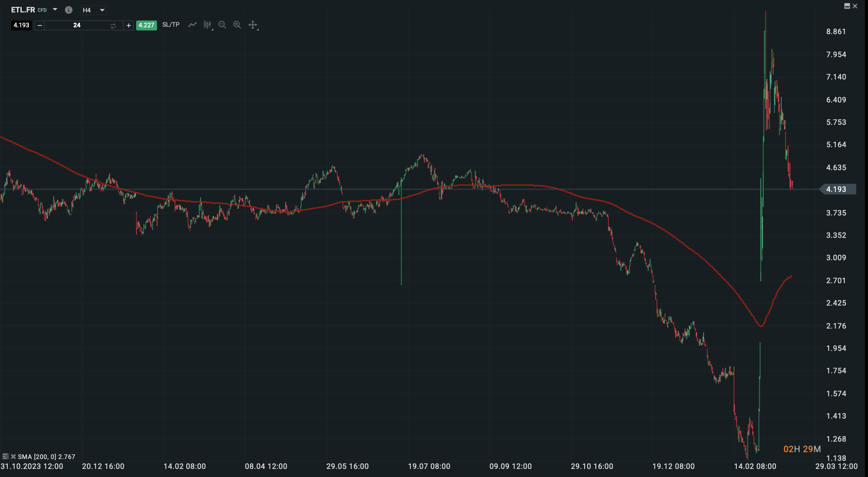Toggle SL/TP order options

click(171, 25)
